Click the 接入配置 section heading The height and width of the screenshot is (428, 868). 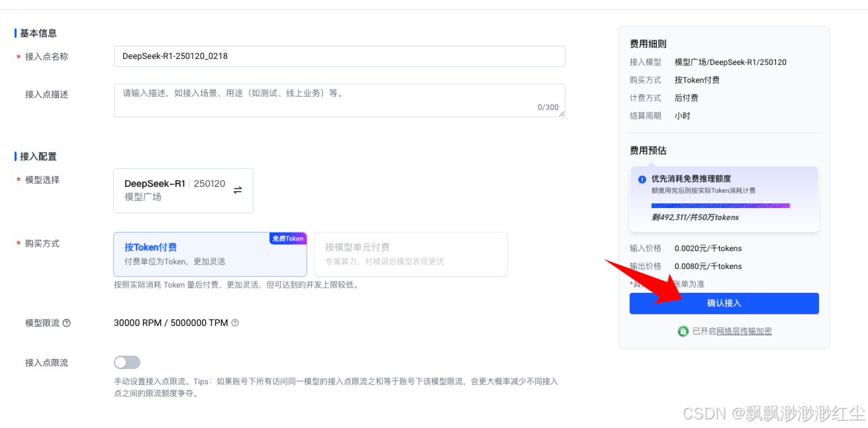[x=38, y=157]
